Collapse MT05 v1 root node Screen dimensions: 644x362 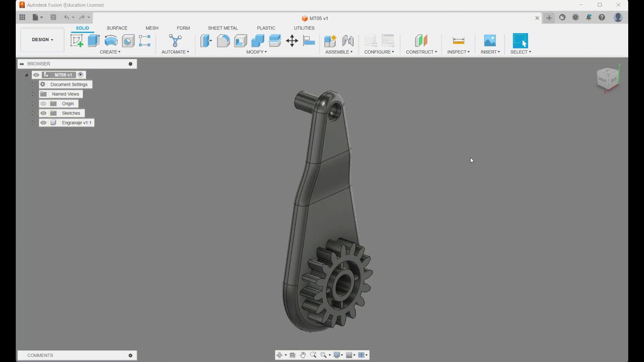[26, 75]
